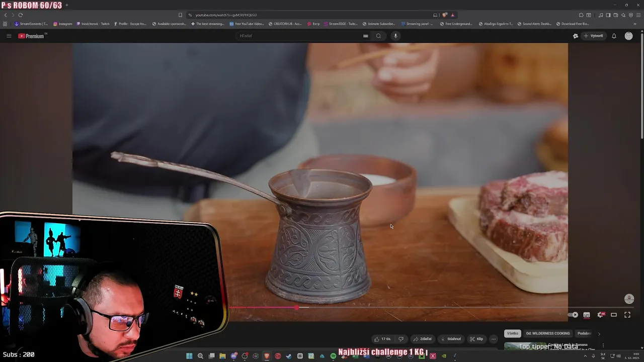Open the bookmarks apps grid icon
This screenshot has width=644, height=362.
coord(5,24)
